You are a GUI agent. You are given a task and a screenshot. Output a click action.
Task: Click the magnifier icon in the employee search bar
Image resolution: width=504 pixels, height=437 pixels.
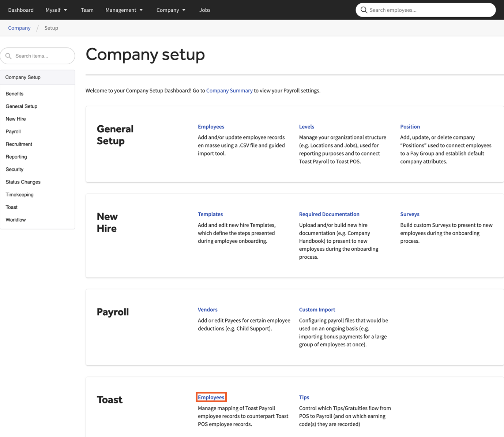(x=364, y=10)
